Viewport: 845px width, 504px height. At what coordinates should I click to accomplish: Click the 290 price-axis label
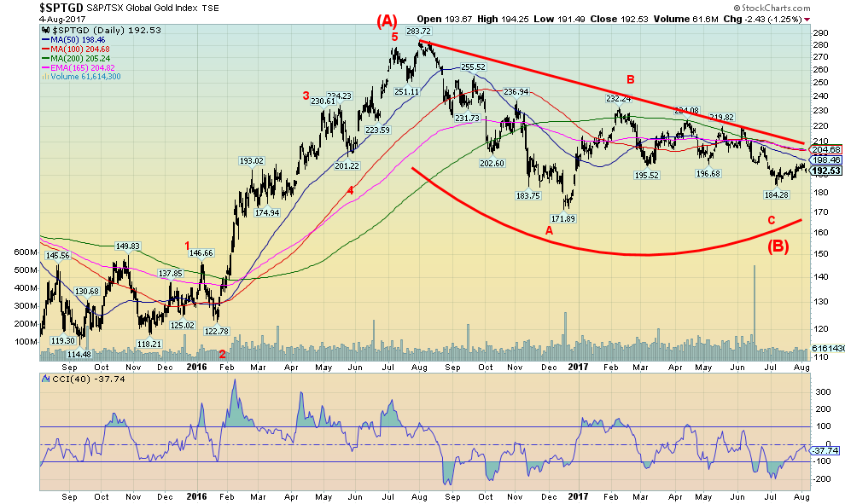[821, 32]
